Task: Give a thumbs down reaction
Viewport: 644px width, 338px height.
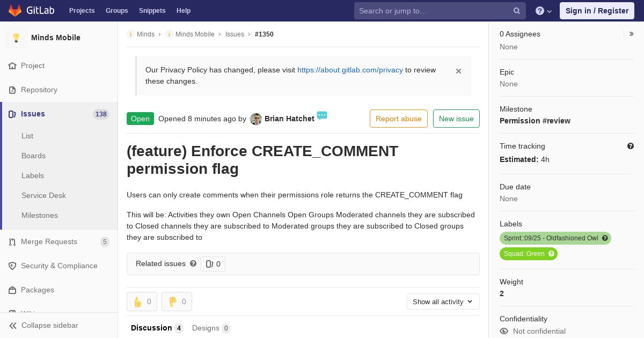Action: [177, 302]
